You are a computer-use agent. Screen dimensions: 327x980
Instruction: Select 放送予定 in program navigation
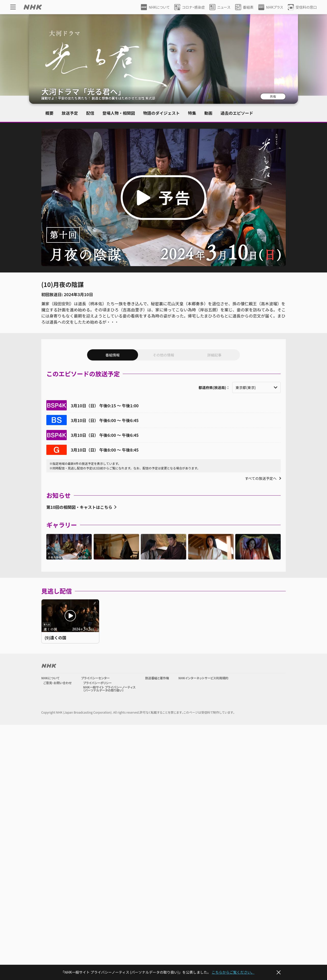coord(70,113)
